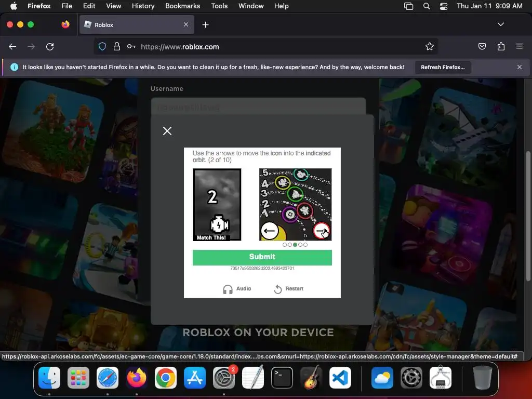This screenshot has height=399, width=532.
Task: Open Save to Pocket
Action: tap(482, 46)
